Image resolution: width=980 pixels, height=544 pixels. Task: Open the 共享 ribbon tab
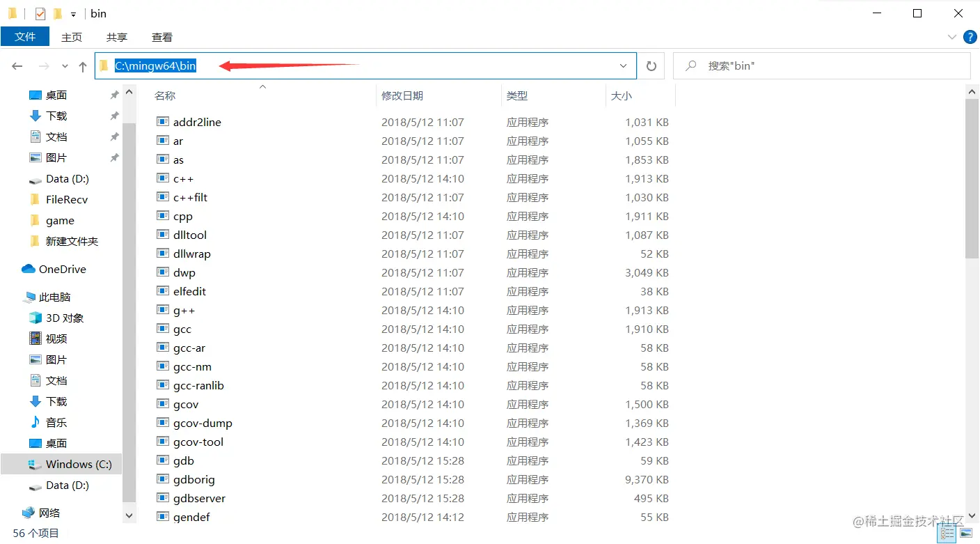[x=117, y=37]
